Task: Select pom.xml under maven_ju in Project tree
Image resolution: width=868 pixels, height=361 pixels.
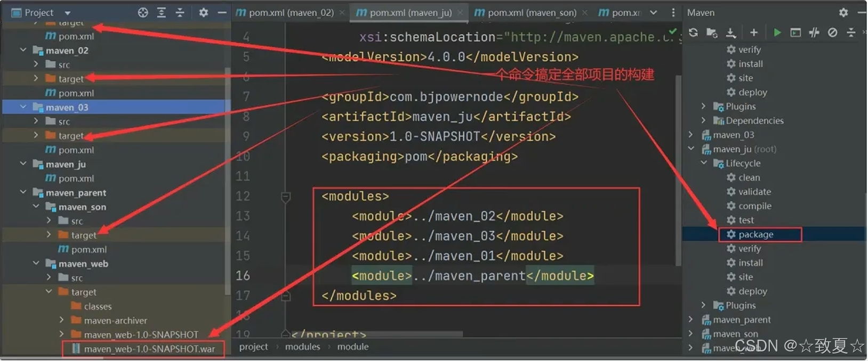Action: [69, 178]
